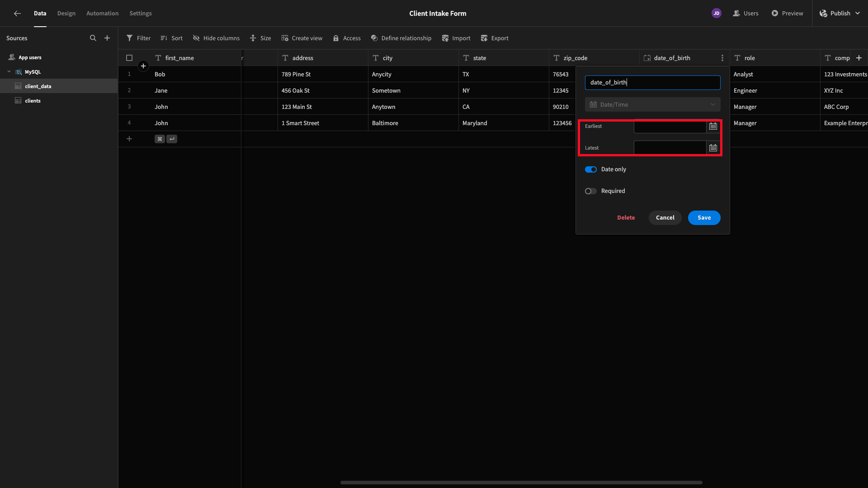
Task: Select the clients table
Action: click(59, 101)
